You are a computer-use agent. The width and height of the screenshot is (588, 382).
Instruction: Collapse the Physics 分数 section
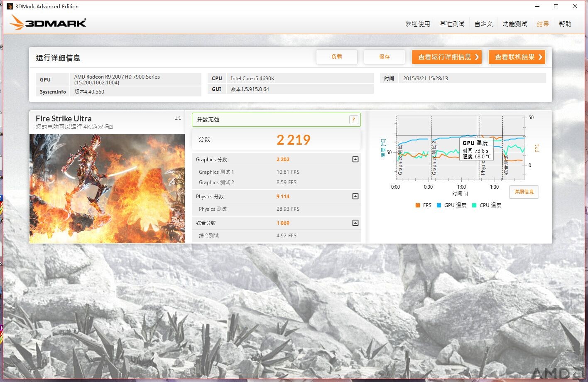tap(355, 196)
